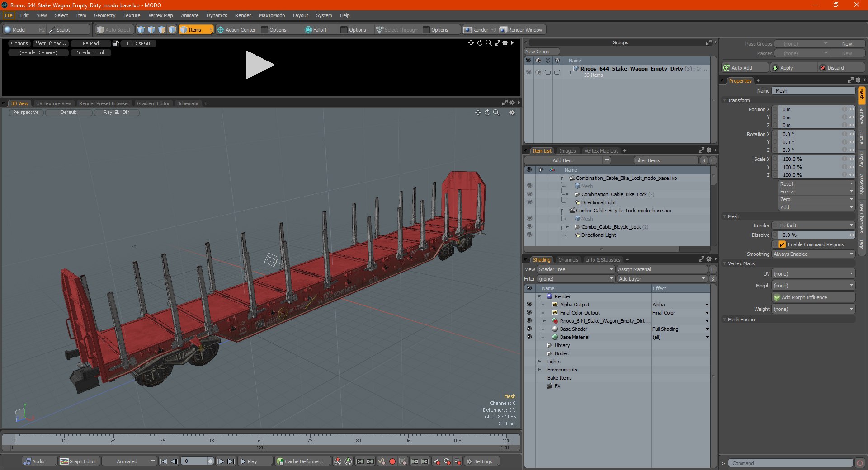Go to first frame
This screenshot has width=868, height=470.
tap(164, 461)
